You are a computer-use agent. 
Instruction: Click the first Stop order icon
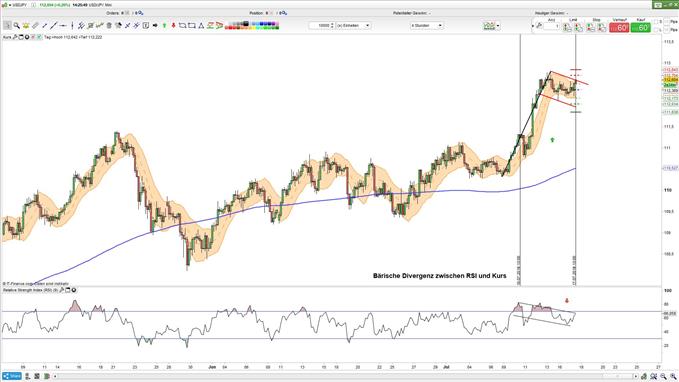click(590, 27)
